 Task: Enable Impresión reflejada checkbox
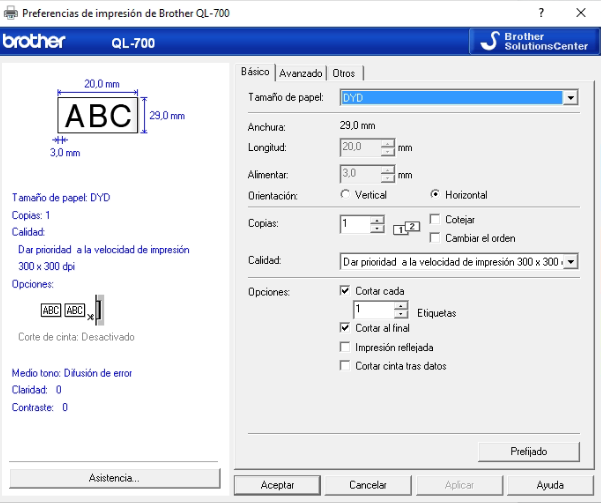coord(345,347)
